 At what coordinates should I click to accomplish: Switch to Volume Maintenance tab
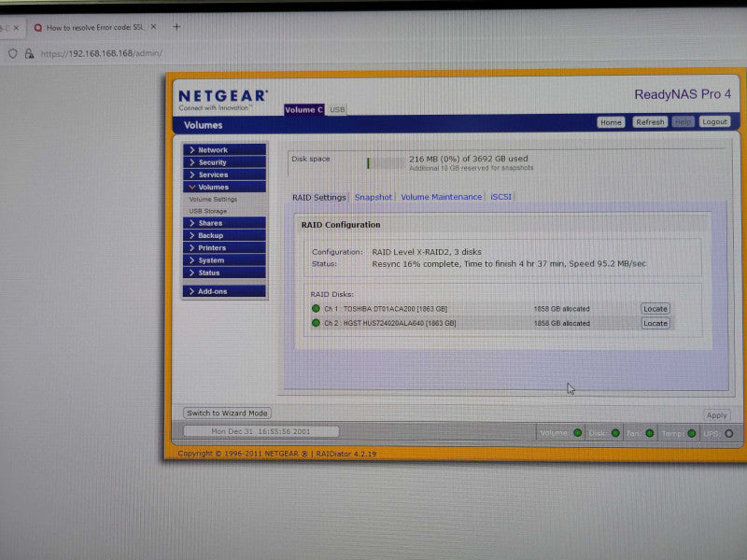[x=441, y=197]
